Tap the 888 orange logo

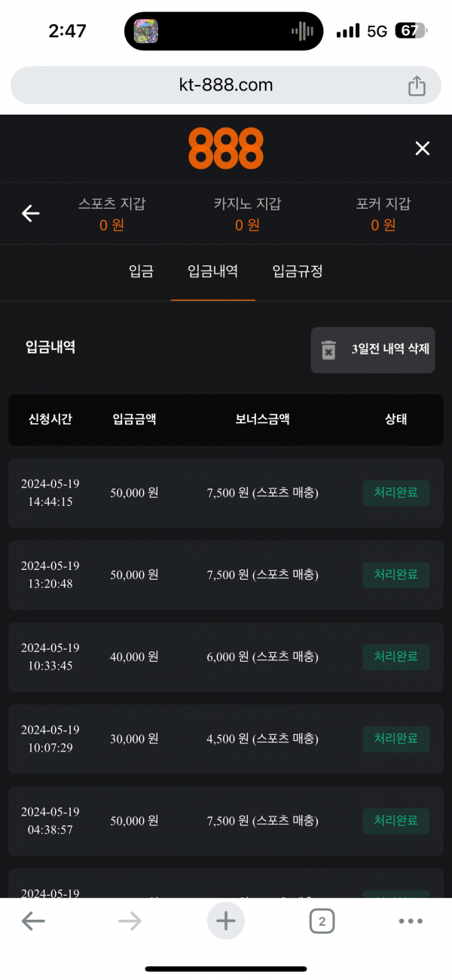(226, 149)
